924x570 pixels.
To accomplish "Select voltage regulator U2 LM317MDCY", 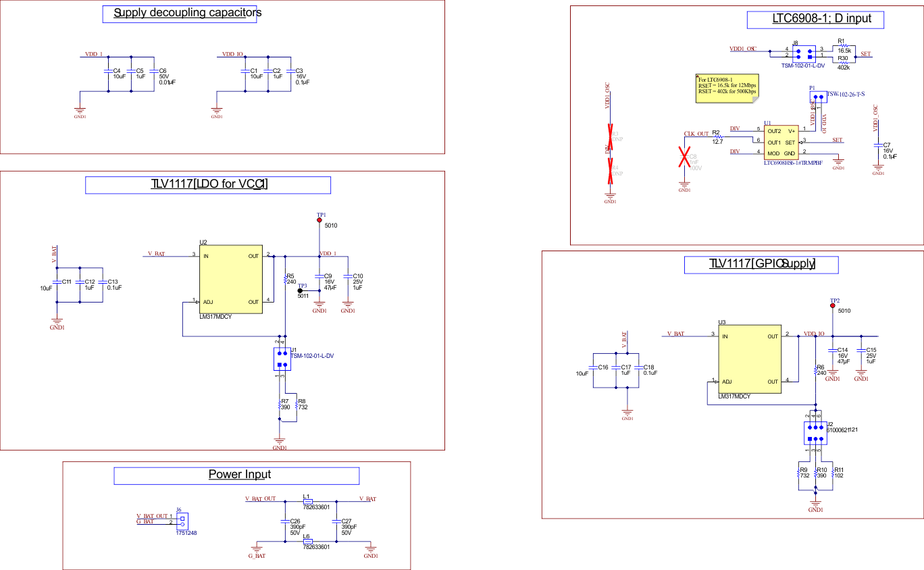I will point(231,278).
